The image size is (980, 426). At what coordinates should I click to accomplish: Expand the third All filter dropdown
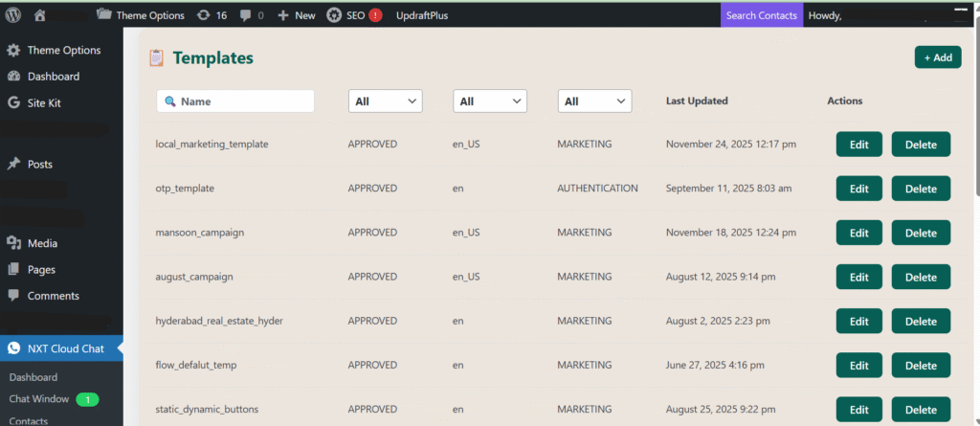(x=594, y=101)
